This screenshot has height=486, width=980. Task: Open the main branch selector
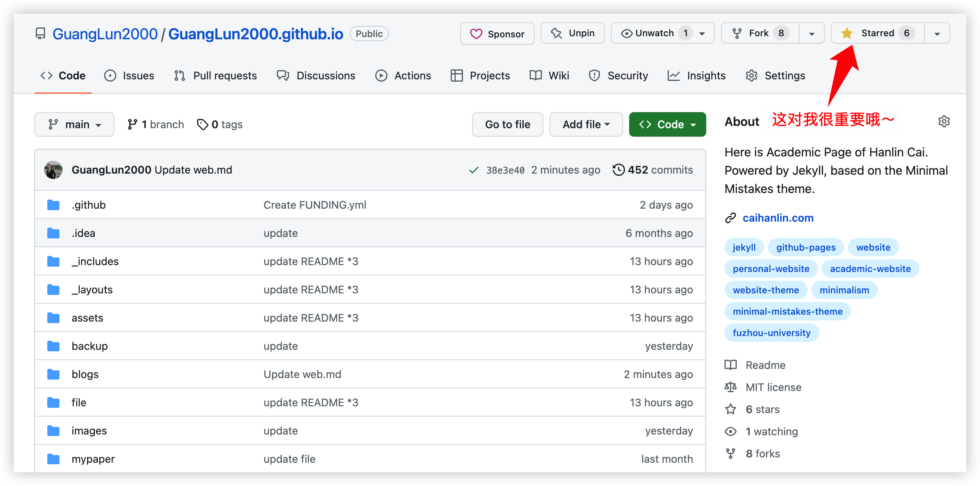pyautogui.click(x=74, y=124)
